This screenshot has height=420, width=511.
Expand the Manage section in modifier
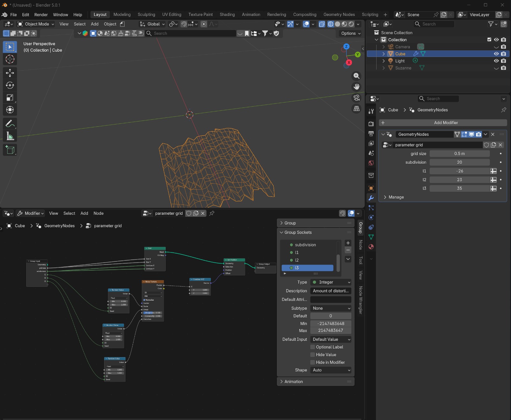[396, 197]
